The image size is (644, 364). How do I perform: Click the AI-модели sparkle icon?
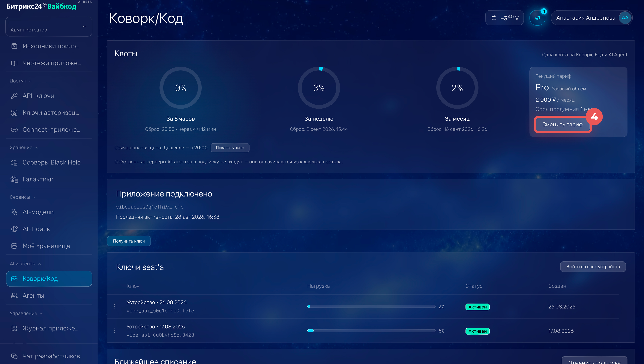14,212
